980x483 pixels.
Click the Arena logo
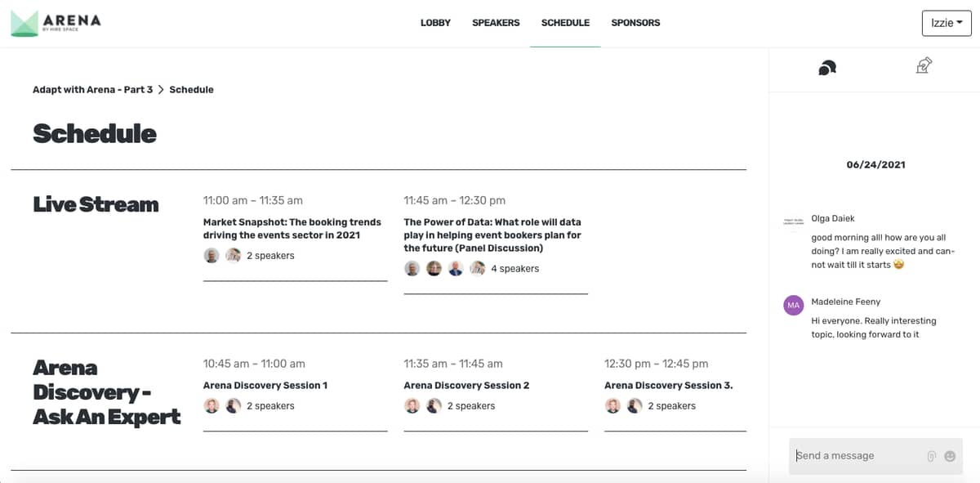(56, 23)
